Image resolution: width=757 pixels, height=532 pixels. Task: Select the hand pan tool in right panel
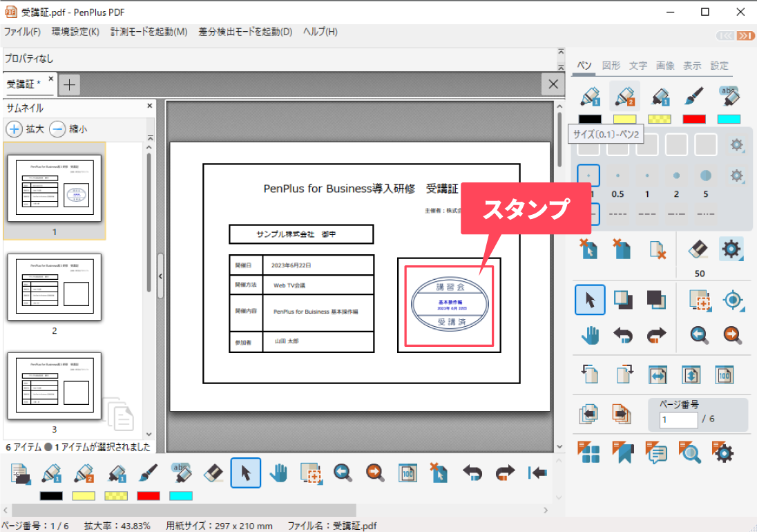coord(590,335)
